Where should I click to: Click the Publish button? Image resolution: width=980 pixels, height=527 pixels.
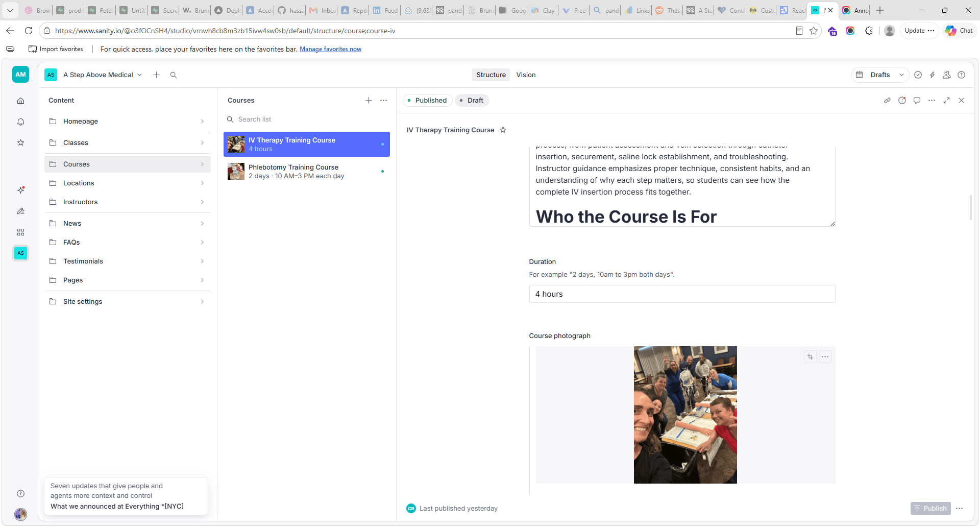pos(930,508)
